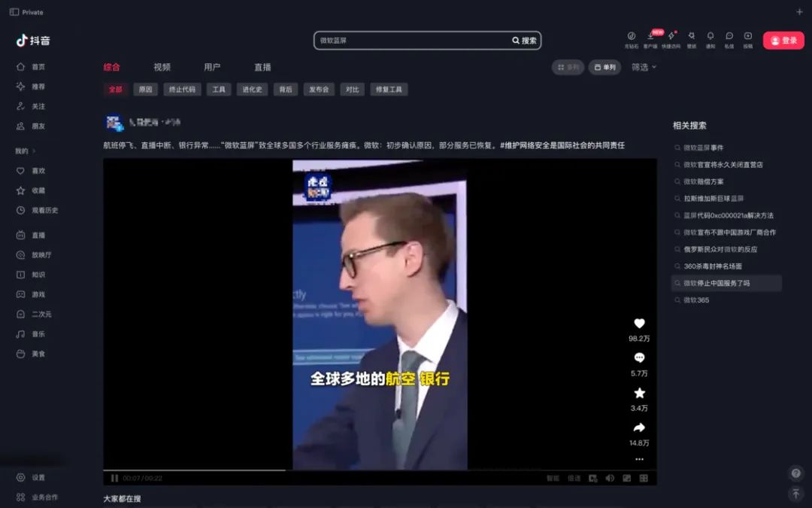Open 设置 settings in sidebar
This screenshot has width=812, height=508.
(31, 477)
